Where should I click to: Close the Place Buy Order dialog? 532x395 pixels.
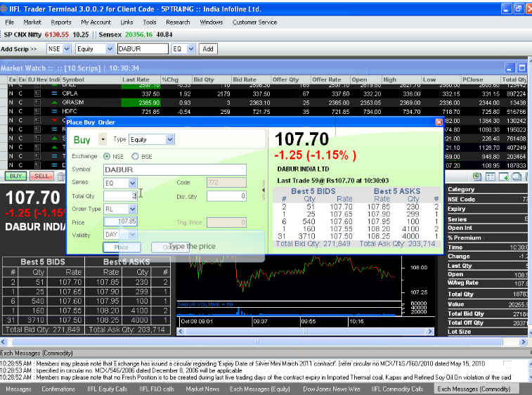(439, 122)
